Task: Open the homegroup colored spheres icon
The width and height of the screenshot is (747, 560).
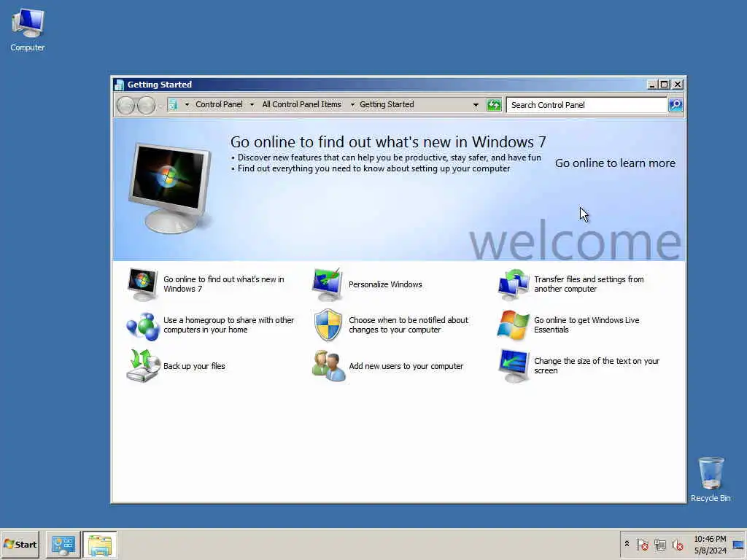Action: [142, 326]
